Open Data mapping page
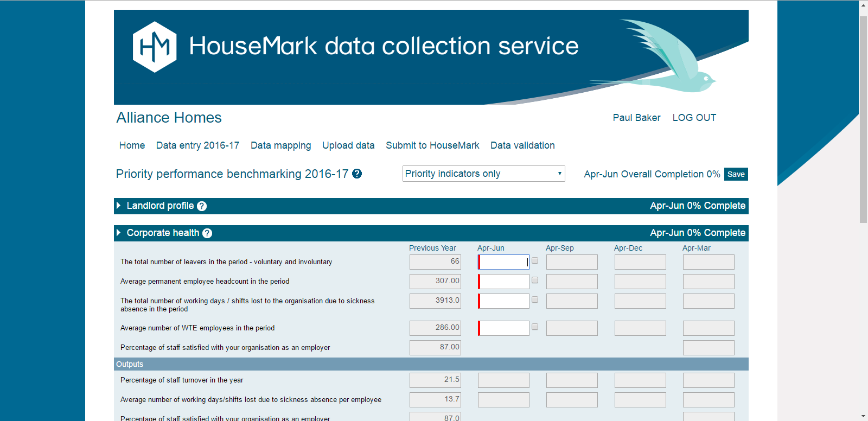Viewport: 868px width, 421px height. point(281,145)
